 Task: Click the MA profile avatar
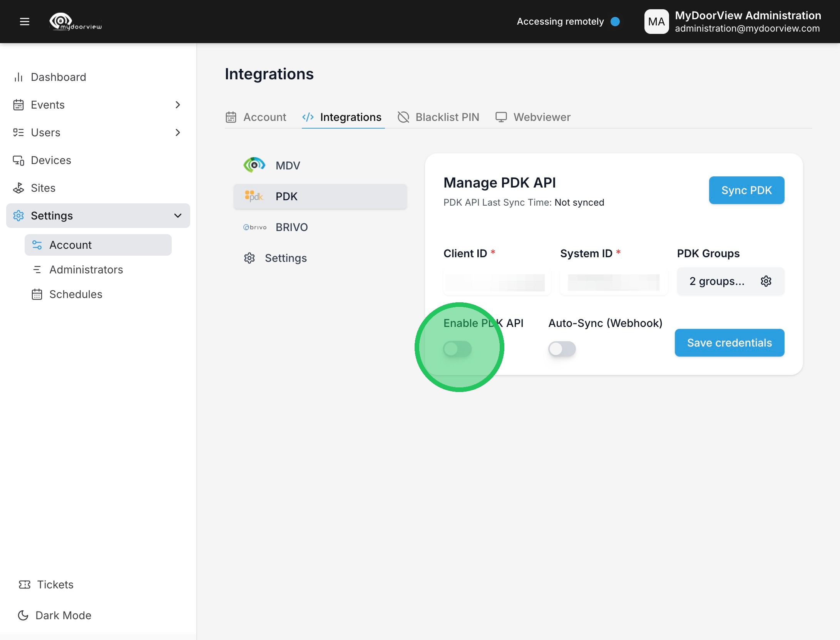(656, 22)
